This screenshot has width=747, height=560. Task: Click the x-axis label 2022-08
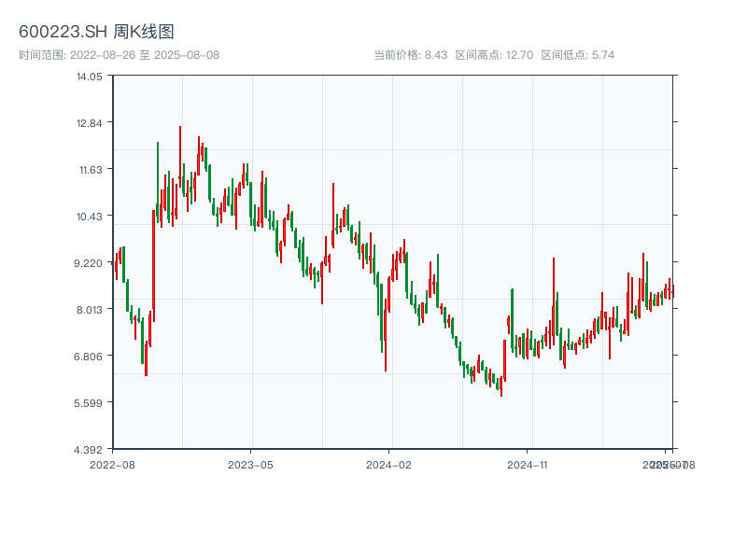[112, 465]
